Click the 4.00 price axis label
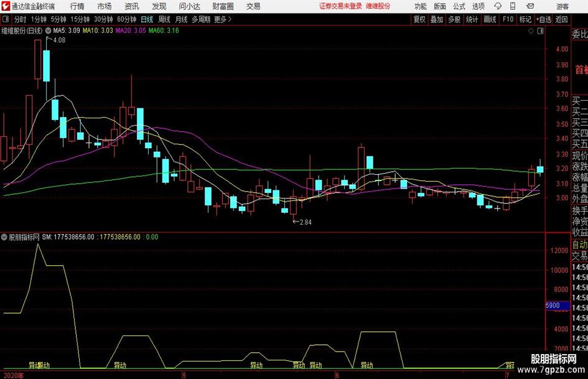The width and height of the screenshot is (588, 379). (x=562, y=49)
